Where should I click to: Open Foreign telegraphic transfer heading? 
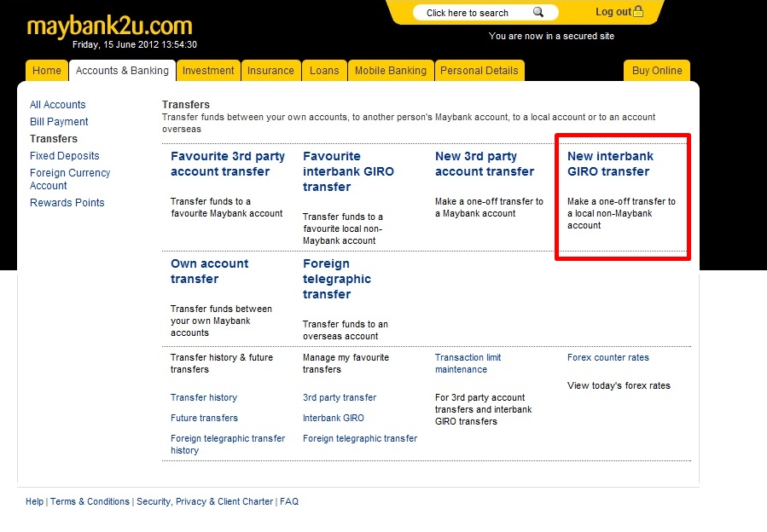pos(336,279)
